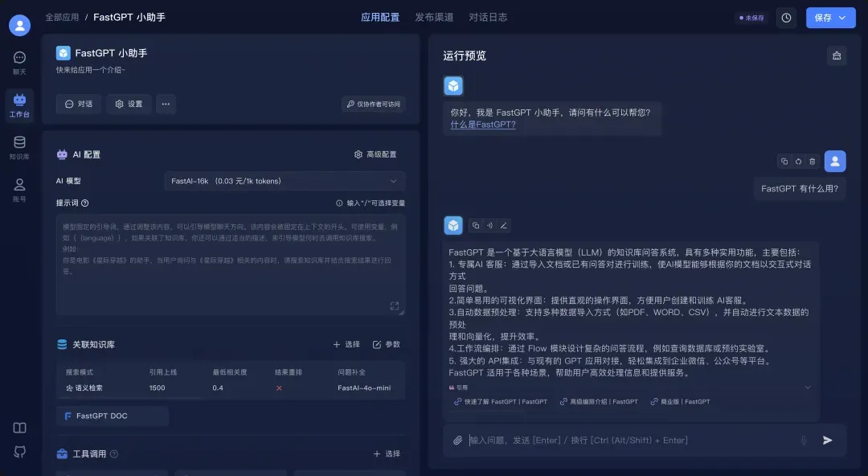Image resolution: width=868 pixels, height=476 pixels.
Task: Open version history clock icon
Action: 786,18
